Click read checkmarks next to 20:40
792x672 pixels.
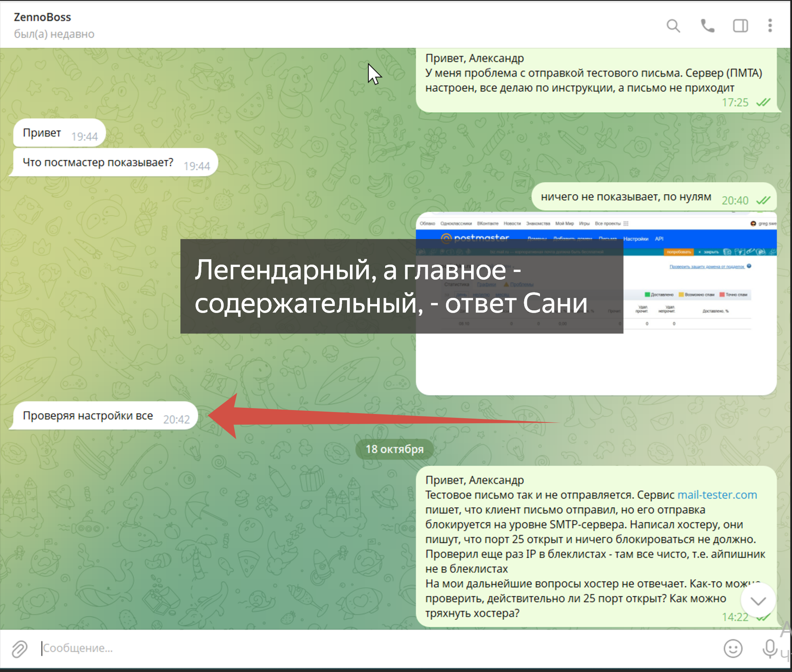point(763,200)
